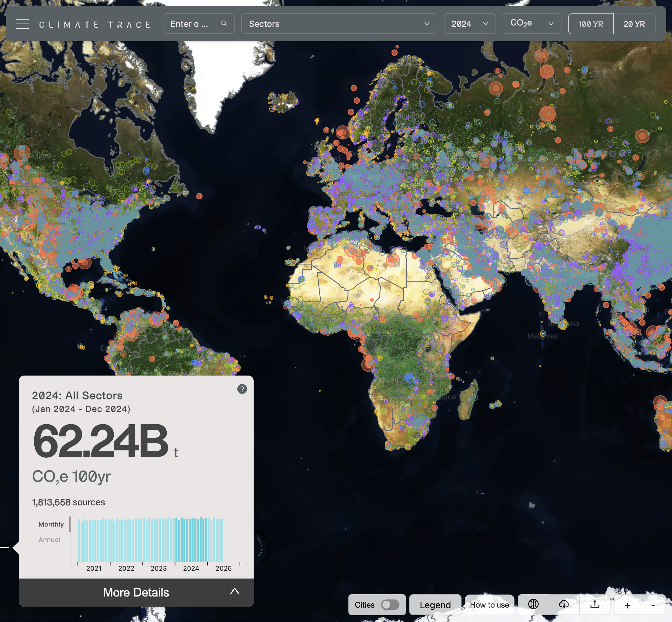Click the 2024 bars in the chart
672x622 pixels.
click(x=191, y=540)
